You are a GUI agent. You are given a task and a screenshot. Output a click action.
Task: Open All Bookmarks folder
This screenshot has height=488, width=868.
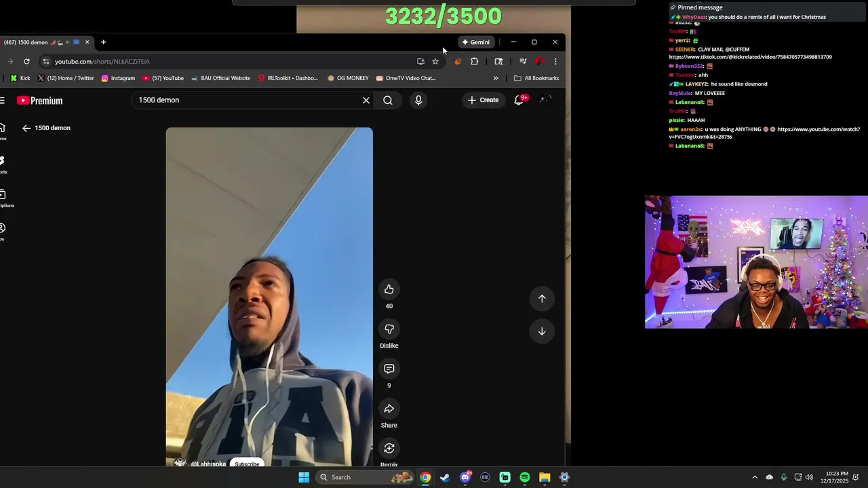click(536, 78)
